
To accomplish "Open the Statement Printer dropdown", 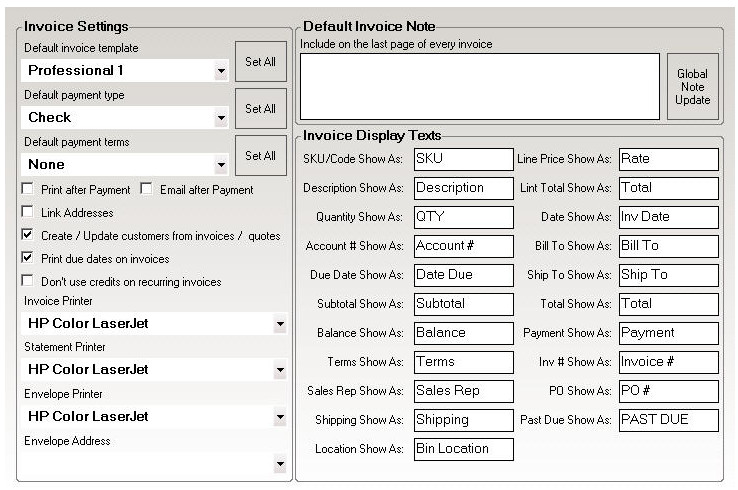I will pos(279,370).
